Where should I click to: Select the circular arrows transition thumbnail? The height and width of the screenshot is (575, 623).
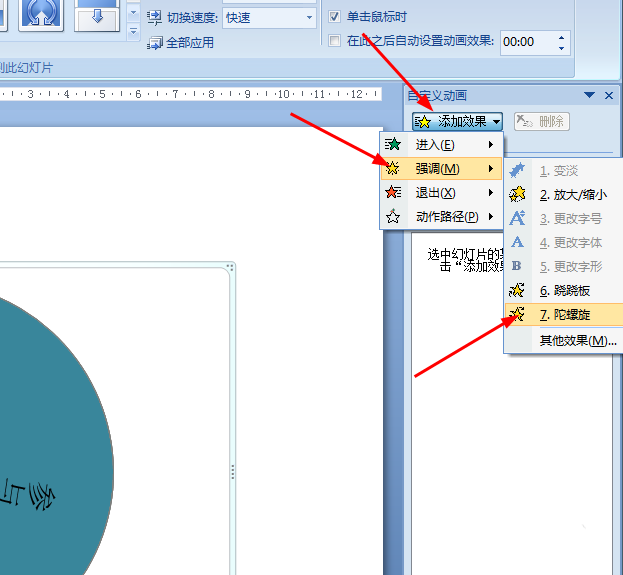[x=41, y=15]
